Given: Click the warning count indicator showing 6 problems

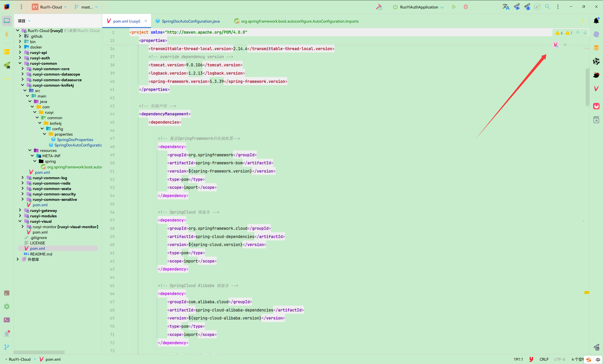Looking at the screenshot, I should [558, 32].
